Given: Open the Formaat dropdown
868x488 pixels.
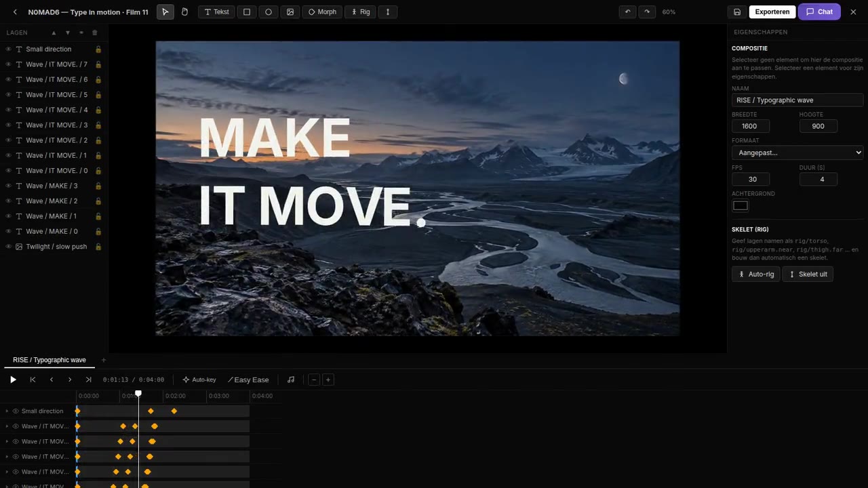Looking at the screenshot, I should 797,152.
